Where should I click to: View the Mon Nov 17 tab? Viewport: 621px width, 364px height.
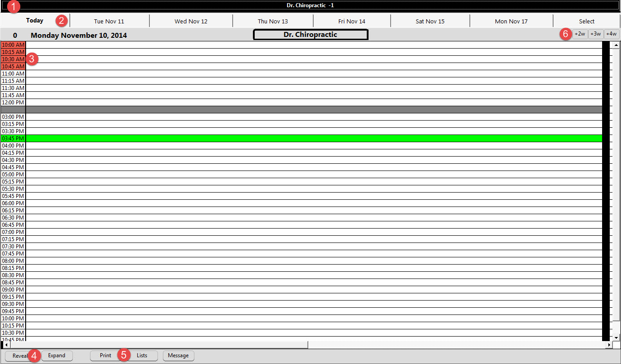click(x=511, y=21)
